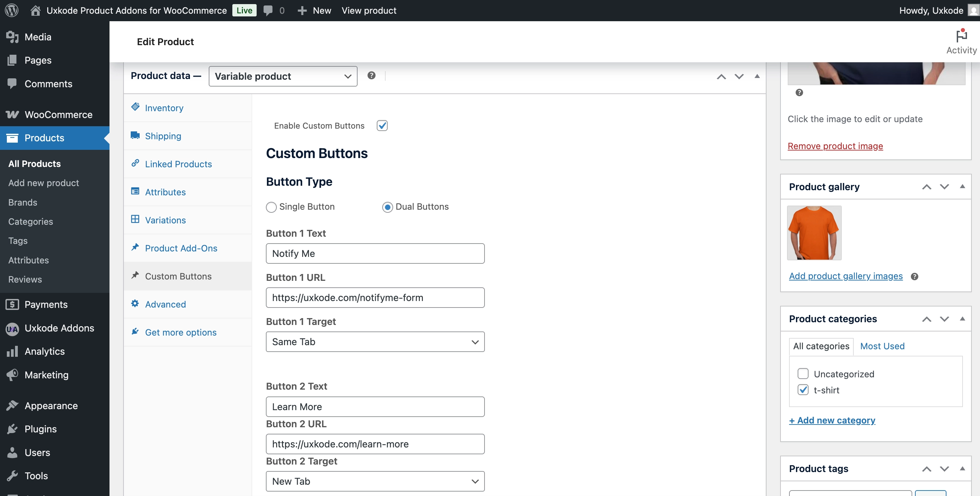
Task: Check the Uncategorized category checkbox
Action: tap(803, 374)
